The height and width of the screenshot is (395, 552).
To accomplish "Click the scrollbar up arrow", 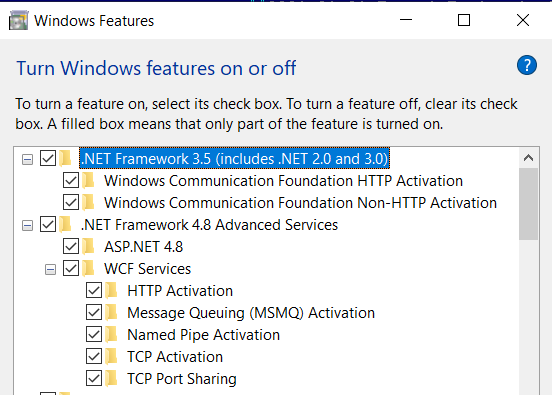I will click(528, 158).
